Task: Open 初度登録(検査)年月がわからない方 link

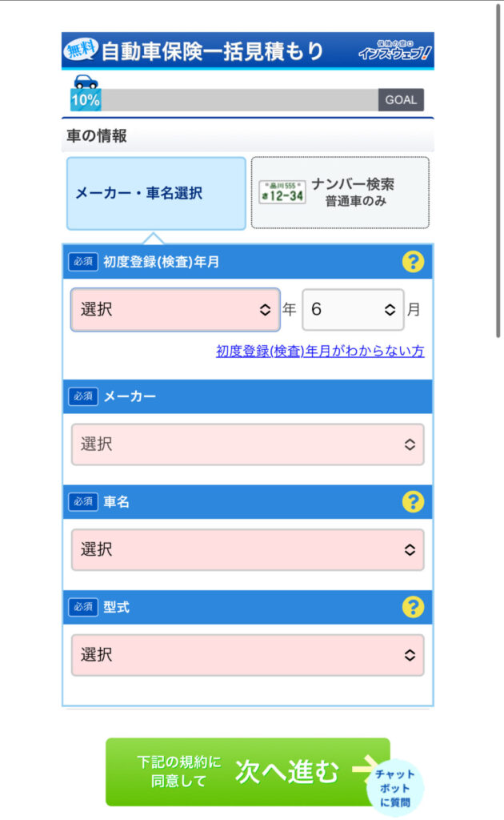Action: [320, 351]
